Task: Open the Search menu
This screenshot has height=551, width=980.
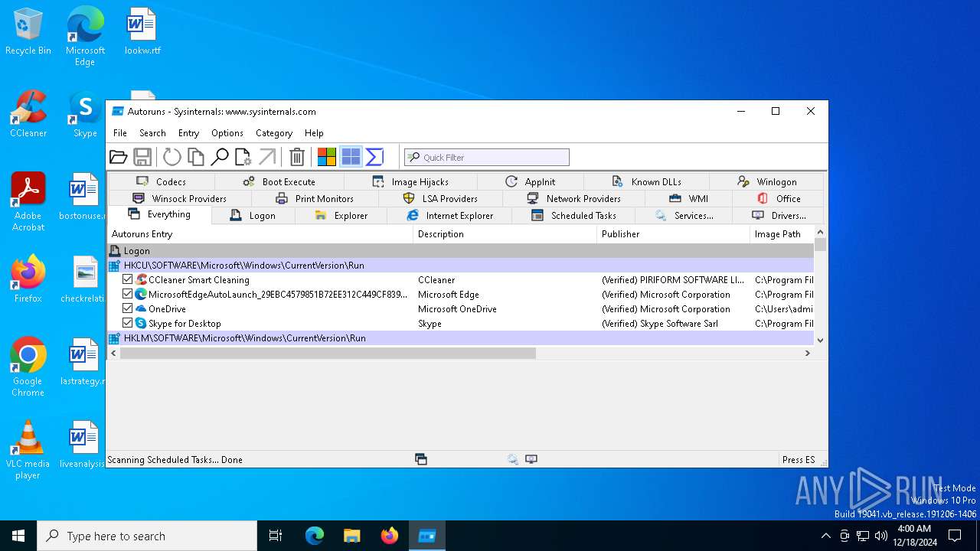Action: click(152, 133)
